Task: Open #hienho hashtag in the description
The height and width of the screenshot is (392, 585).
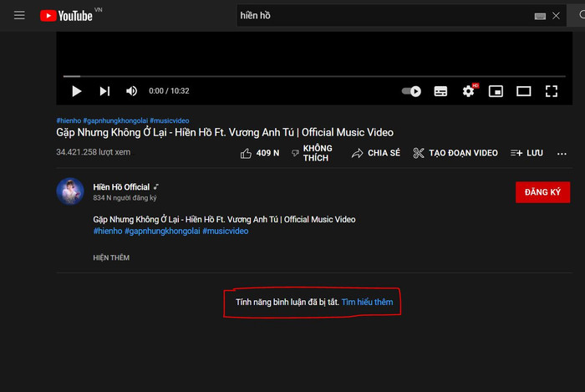Action: [x=108, y=231]
